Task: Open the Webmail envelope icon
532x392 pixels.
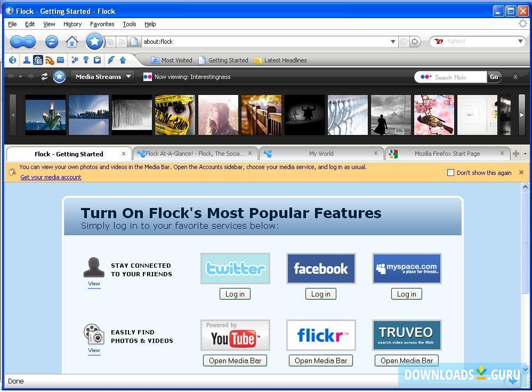Action: [61, 60]
